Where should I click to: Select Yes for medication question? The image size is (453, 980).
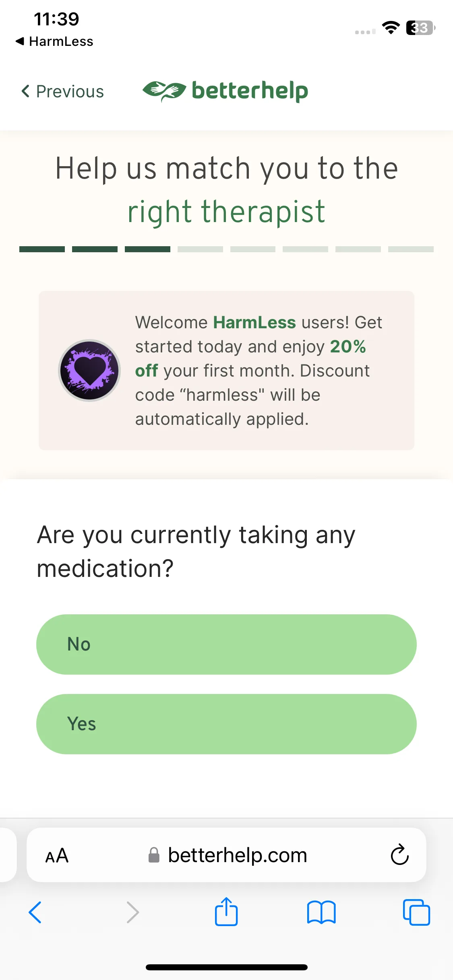click(x=226, y=724)
